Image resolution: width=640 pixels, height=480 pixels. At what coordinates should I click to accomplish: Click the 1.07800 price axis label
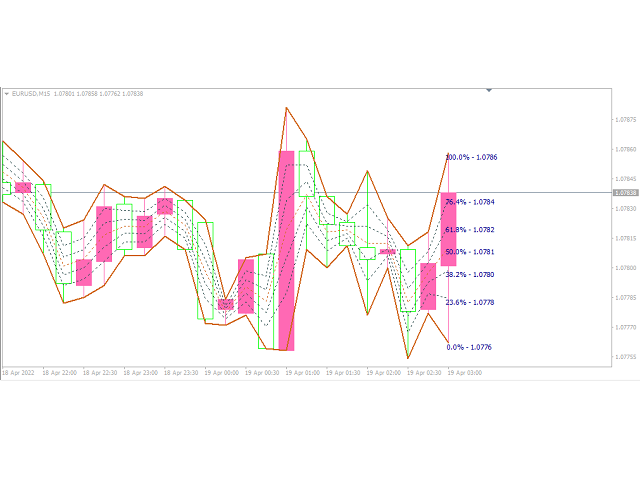[x=626, y=268]
